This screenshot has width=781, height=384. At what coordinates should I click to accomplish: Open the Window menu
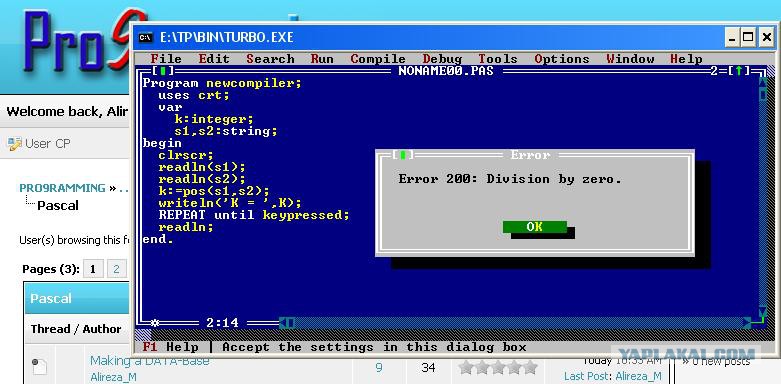pyautogui.click(x=630, y=59)
